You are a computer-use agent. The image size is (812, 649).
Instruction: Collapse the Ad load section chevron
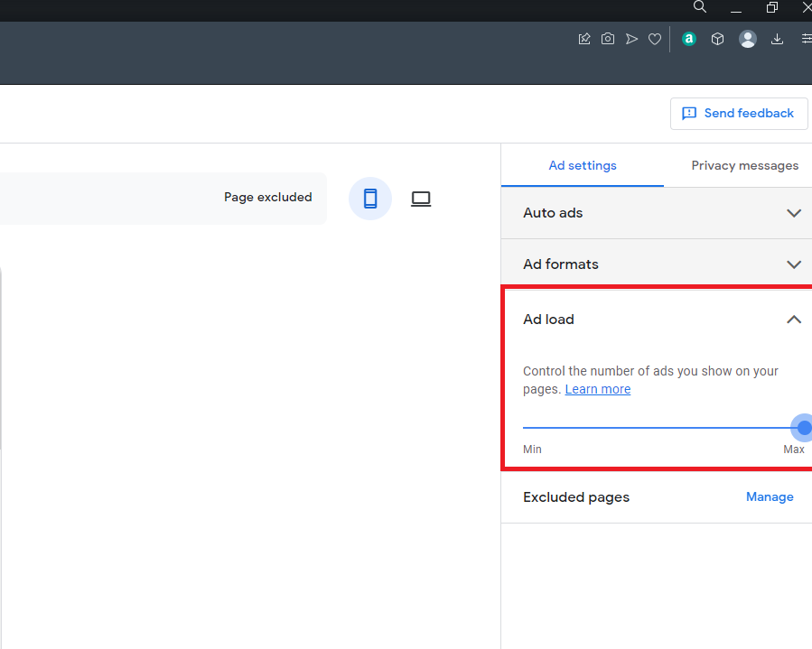[x=794, y=320]
